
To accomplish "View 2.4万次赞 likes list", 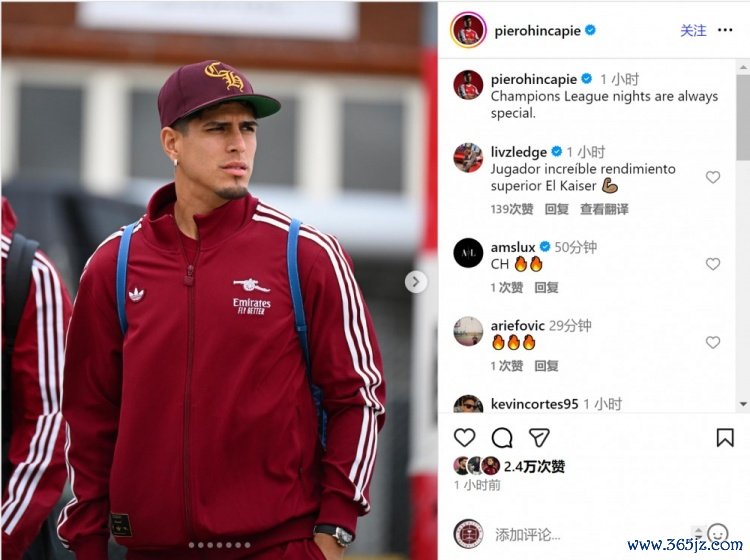I will pos(534,466).
